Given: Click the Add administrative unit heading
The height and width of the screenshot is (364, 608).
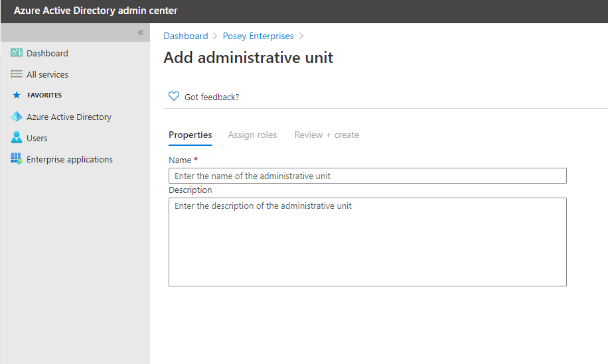Looking at the screenshot, I should [x=248, y=58].
